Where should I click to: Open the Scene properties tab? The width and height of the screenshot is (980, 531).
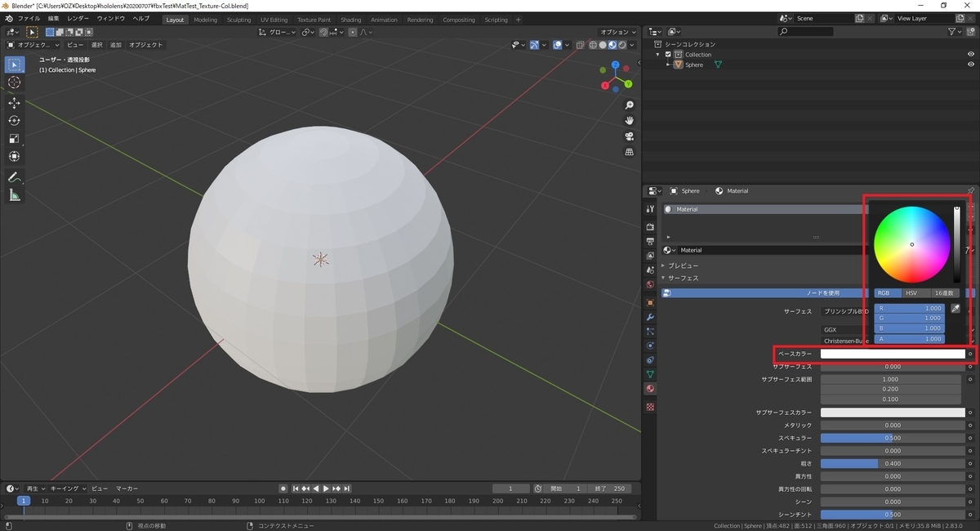pos(650,270)
